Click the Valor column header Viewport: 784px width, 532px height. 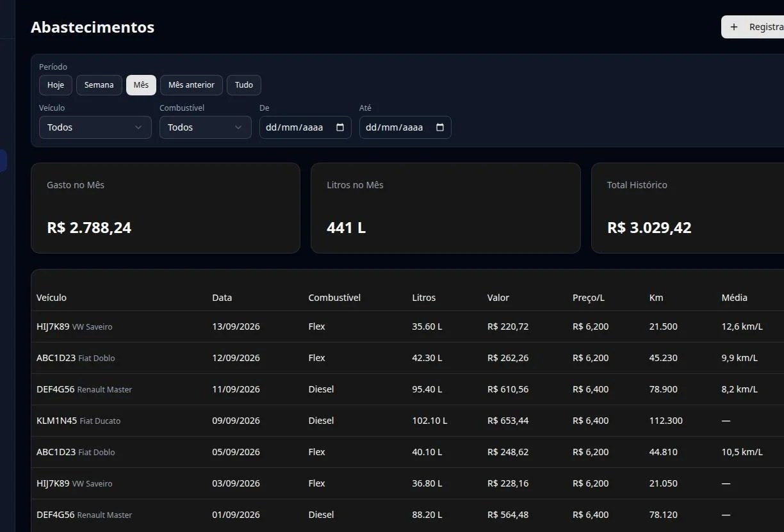coord(498,298)
